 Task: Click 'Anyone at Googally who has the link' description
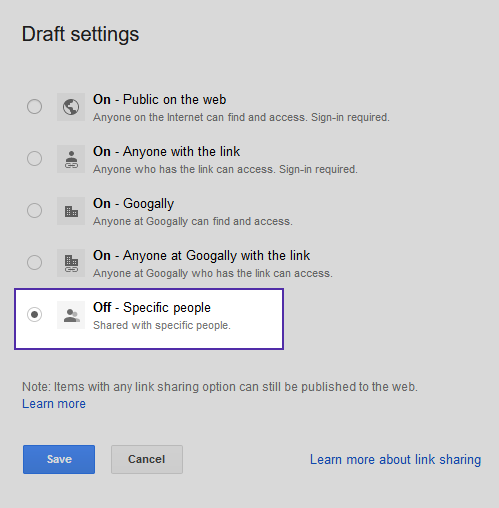tap(213, 273)
